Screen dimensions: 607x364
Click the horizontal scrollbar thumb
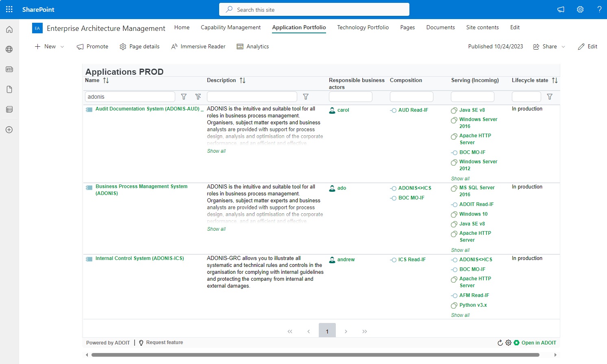pyautogui.click(x=315, y=355)
